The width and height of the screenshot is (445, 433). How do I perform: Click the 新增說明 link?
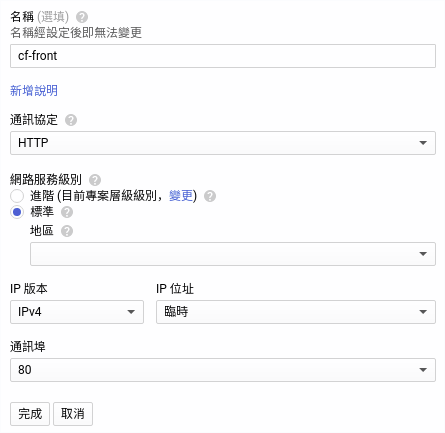click(34, 91)
